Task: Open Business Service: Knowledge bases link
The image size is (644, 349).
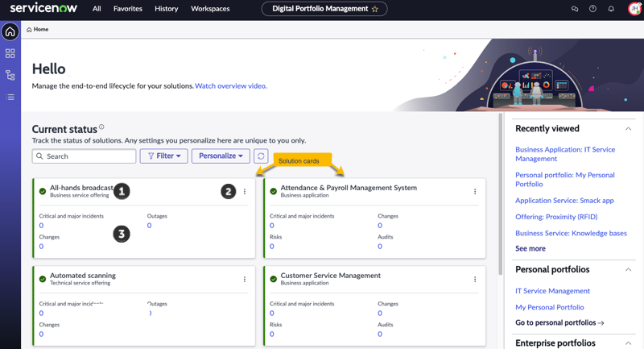Action: [571, 234]
